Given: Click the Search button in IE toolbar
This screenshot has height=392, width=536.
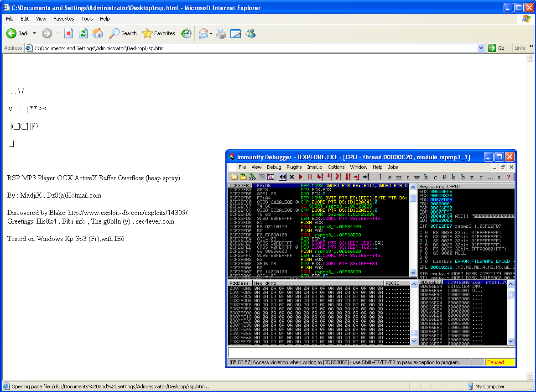Looking at the screenshot, I should [123, 33].
